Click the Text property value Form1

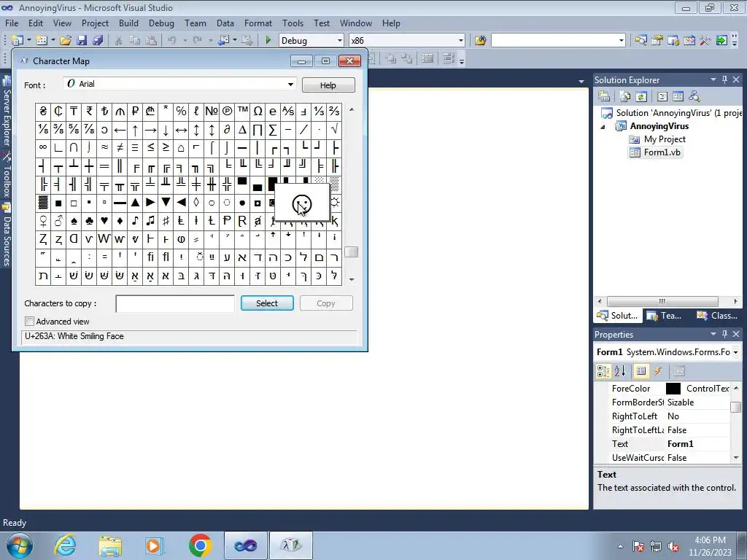pyautogui.click(x=681, y=444)
